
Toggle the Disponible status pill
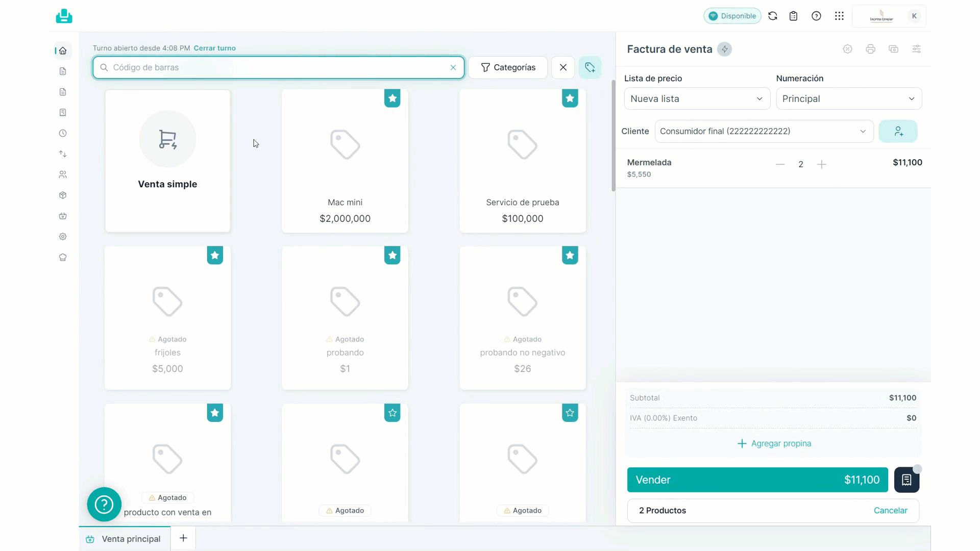tap(732, 16)
